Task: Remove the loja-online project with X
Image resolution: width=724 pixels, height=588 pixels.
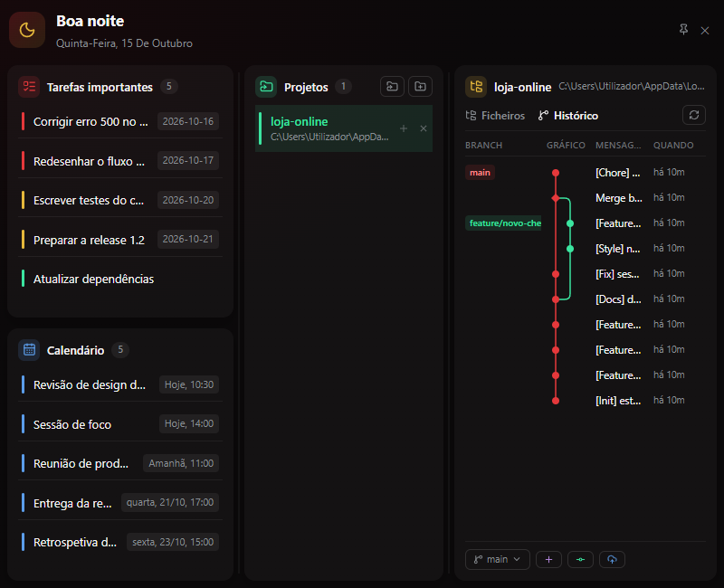Action: 424,128
